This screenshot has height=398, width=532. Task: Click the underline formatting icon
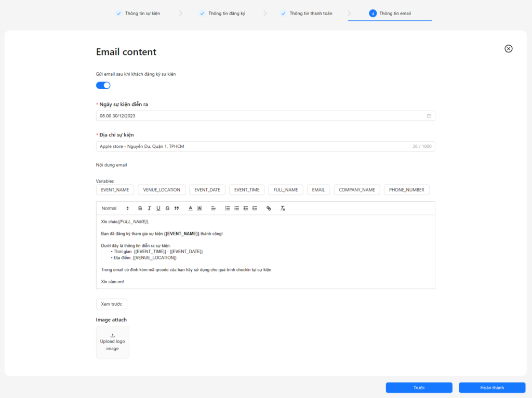pyautogui.click(x=158, y=208)
